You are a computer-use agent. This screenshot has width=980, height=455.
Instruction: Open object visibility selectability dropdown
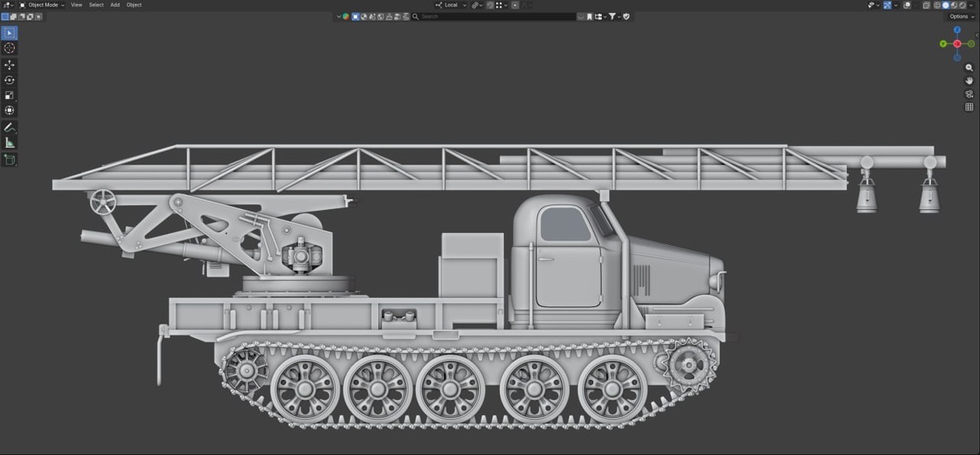[874, 5]
